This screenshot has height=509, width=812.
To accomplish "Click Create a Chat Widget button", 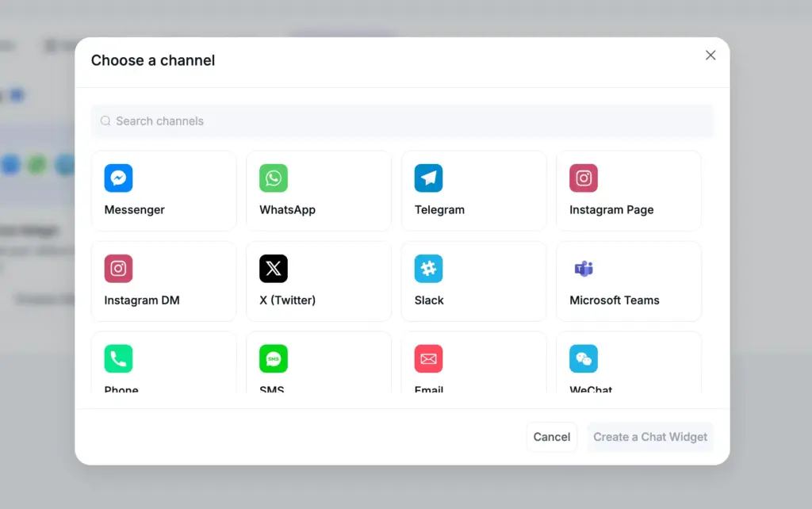I will [650, 437].
